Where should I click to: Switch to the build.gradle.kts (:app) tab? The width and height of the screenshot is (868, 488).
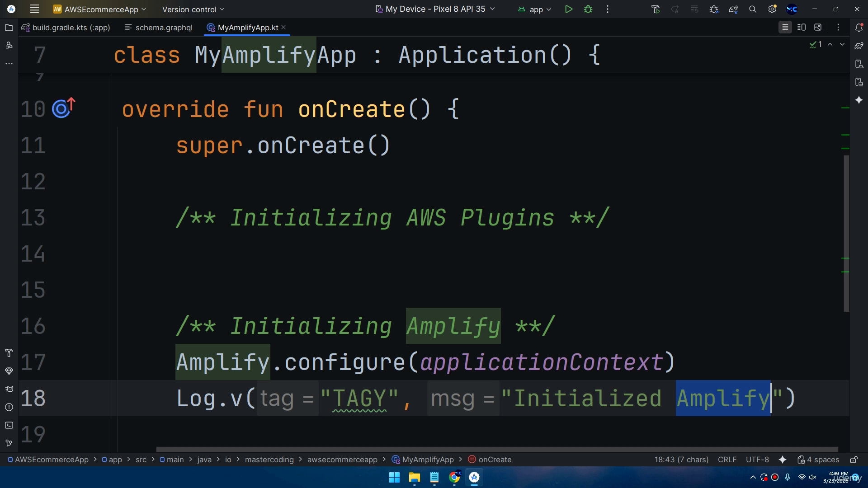66,28
